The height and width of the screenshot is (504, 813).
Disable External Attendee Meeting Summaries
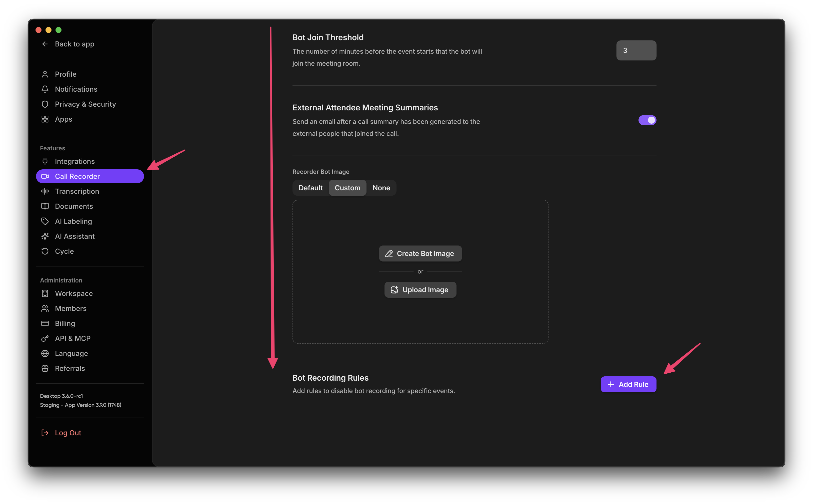(647, 120)
